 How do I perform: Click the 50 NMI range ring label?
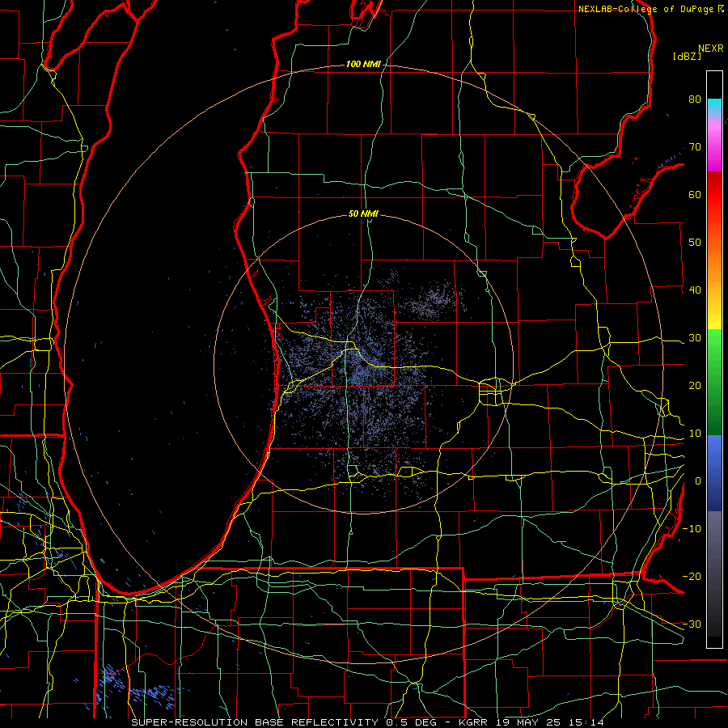tap(363, 214)
